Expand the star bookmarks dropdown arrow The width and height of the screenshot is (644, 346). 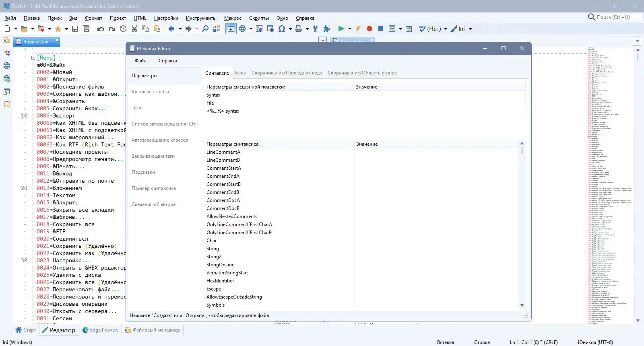pos(66,29)
